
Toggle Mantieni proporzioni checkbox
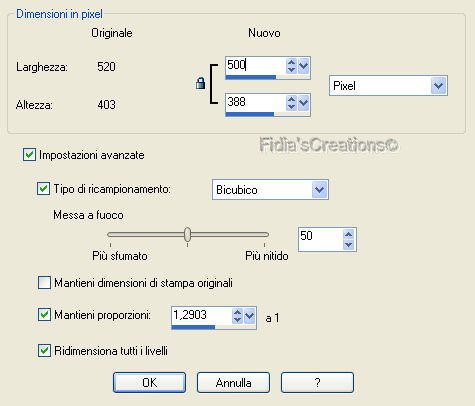44,314
